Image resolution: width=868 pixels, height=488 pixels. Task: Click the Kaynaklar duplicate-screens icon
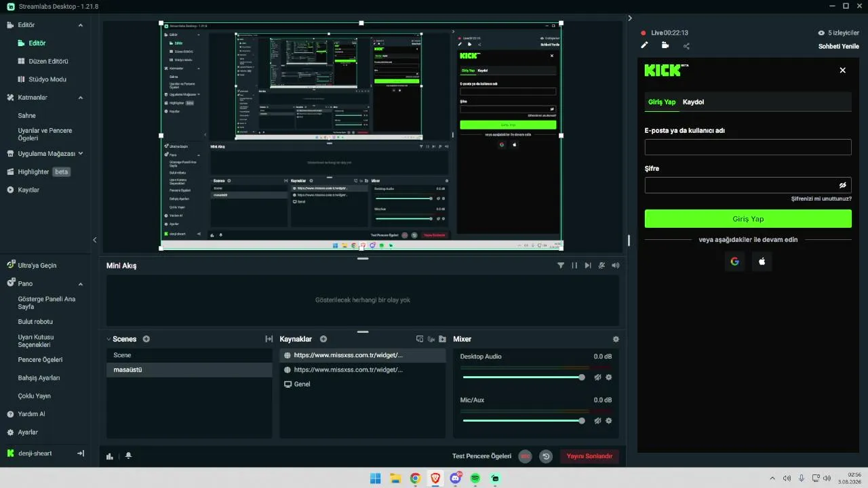[x=420, y=339]
